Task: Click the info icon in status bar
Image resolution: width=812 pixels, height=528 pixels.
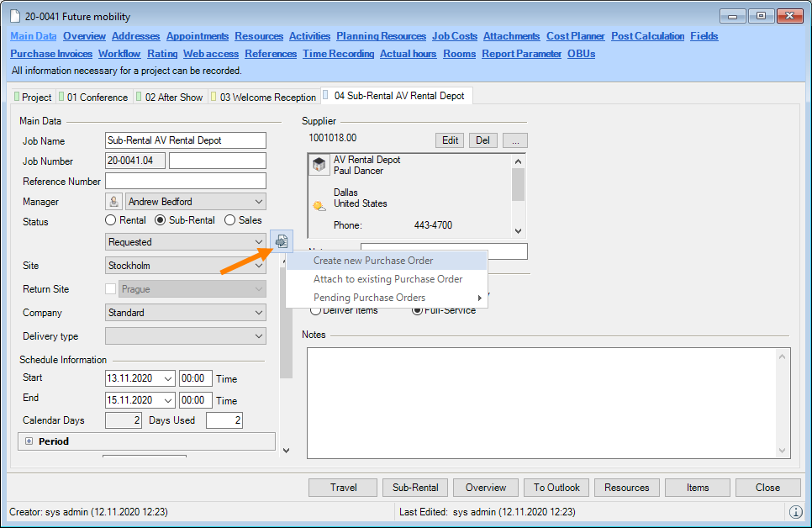Action: [795, 511]
